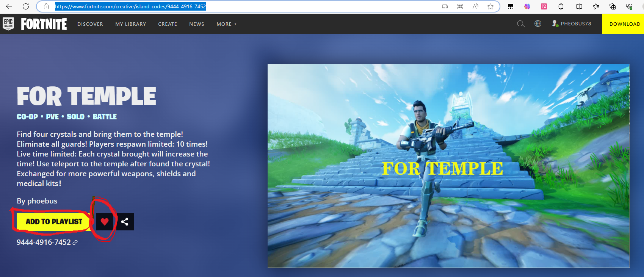Screen dimensions: 644x277
Task: Add this page to favorites with the star icon
Action: pyautogui.click(x=490, y=6)
